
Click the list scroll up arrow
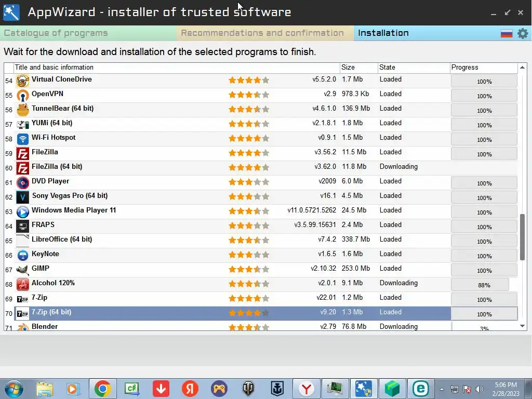(523, 68)
